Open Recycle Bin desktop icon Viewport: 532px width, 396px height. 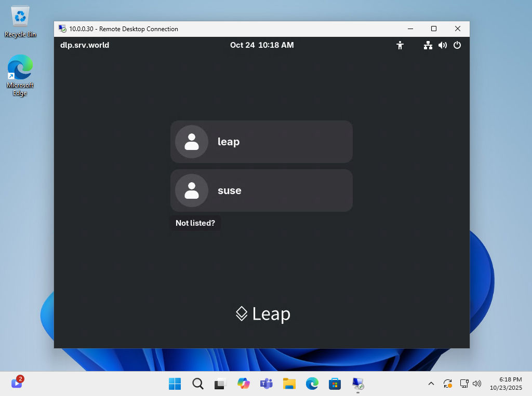(x=20, y=22)
